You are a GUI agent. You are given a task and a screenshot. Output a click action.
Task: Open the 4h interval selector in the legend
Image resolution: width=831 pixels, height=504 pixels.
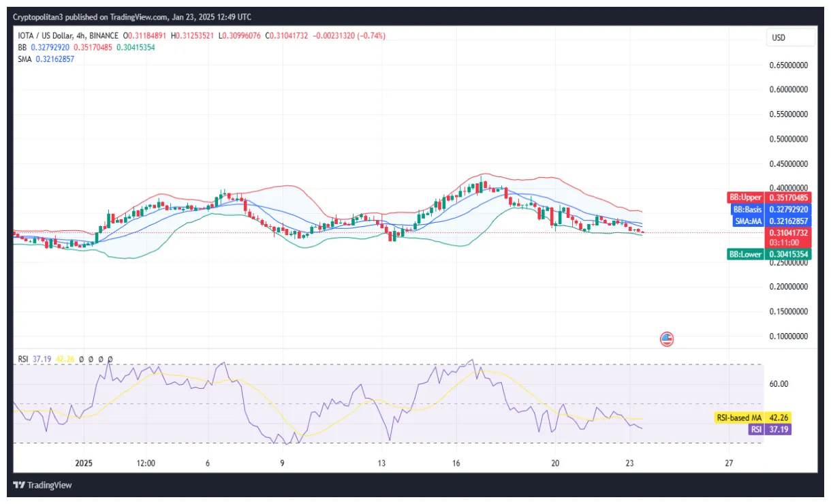pyautogui.click(x=80, y=36)
